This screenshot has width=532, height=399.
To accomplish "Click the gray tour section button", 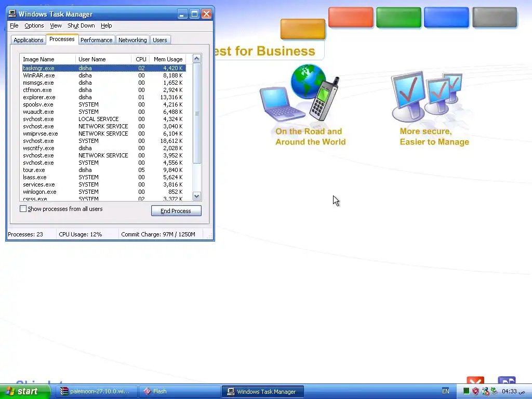I will point(495,17).
